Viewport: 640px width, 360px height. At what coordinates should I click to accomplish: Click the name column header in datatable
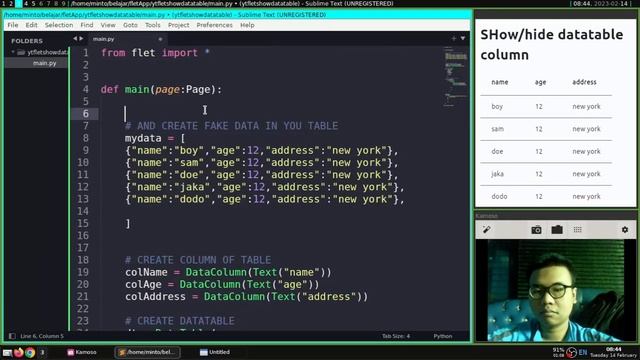click(x=500, y=82)
